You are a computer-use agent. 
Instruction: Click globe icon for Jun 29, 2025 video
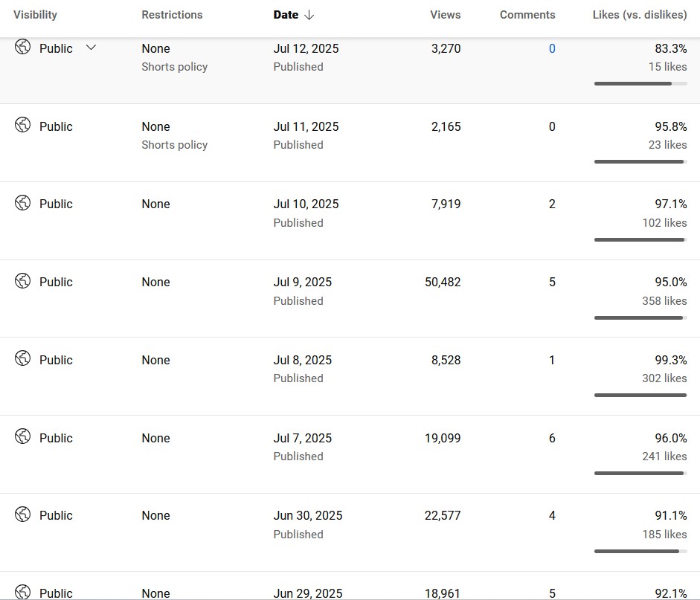(x=23, y=592)
